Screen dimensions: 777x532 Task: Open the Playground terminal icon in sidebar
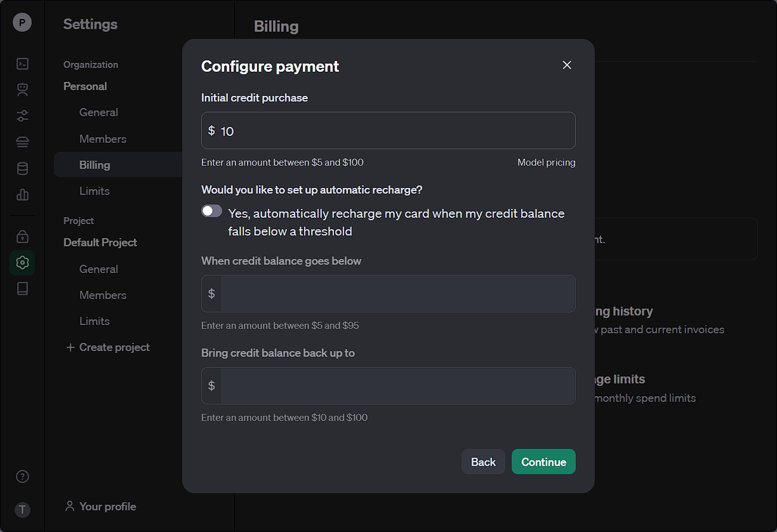coord(22,63)
